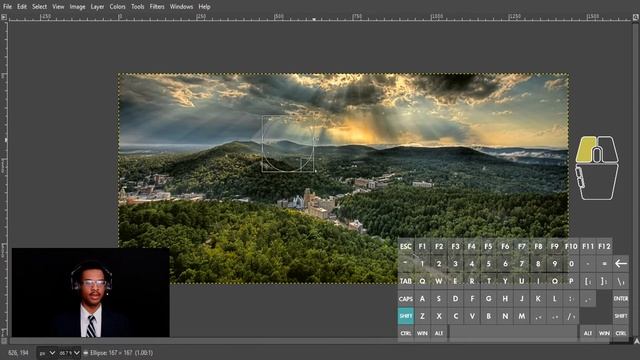
Task: Open the Windows menu
Action: 181,7
